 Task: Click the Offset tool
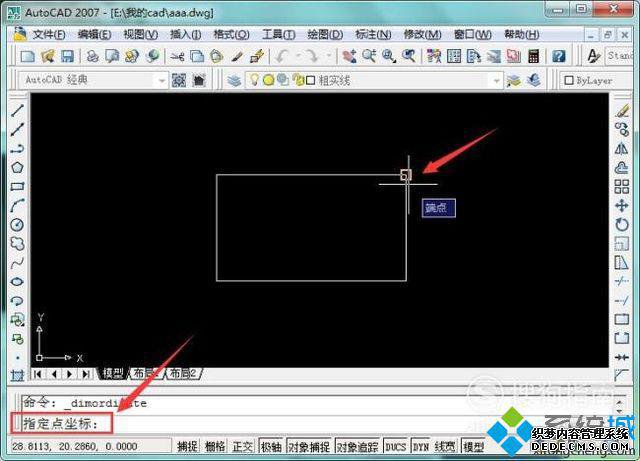(622, 167)
